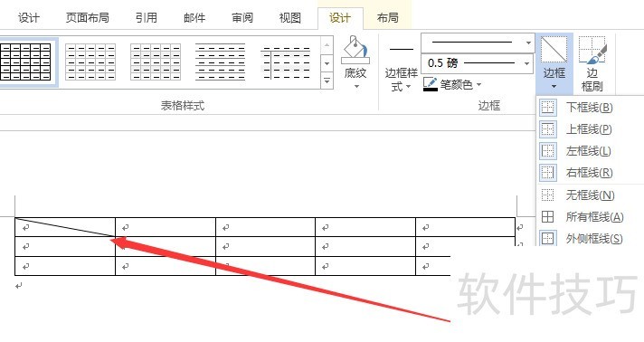Open the 边框样式 border styles dropdown
The width and height of the screenshot is (644, 342).
click(401, 80)
